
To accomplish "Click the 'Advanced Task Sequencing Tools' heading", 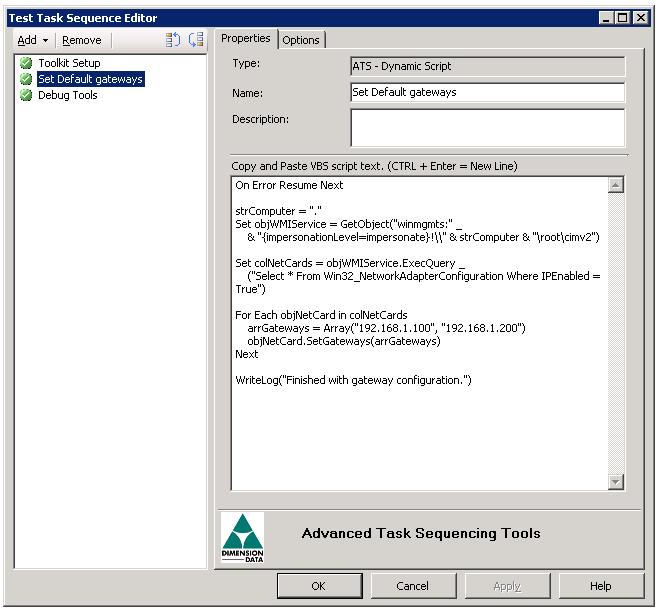I will point(421,533).
